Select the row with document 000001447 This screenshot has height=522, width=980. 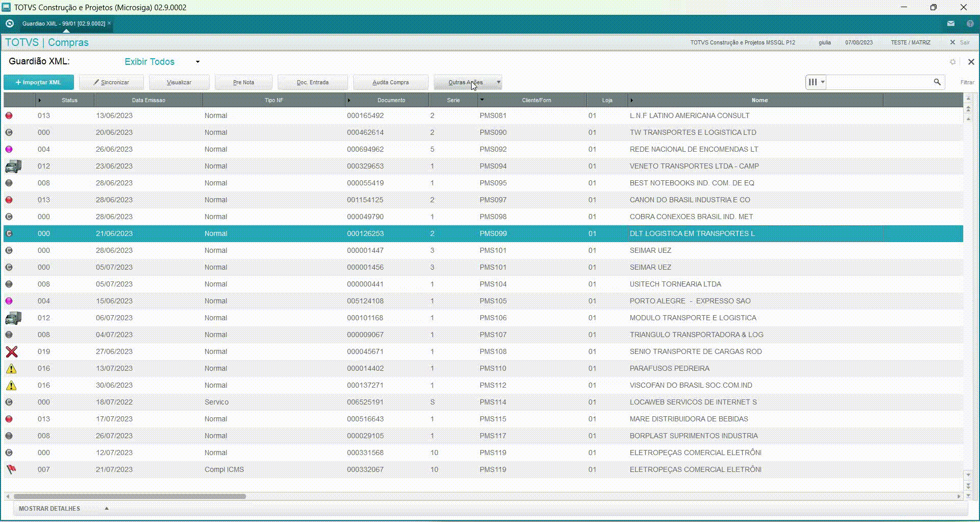click(483, 250)
